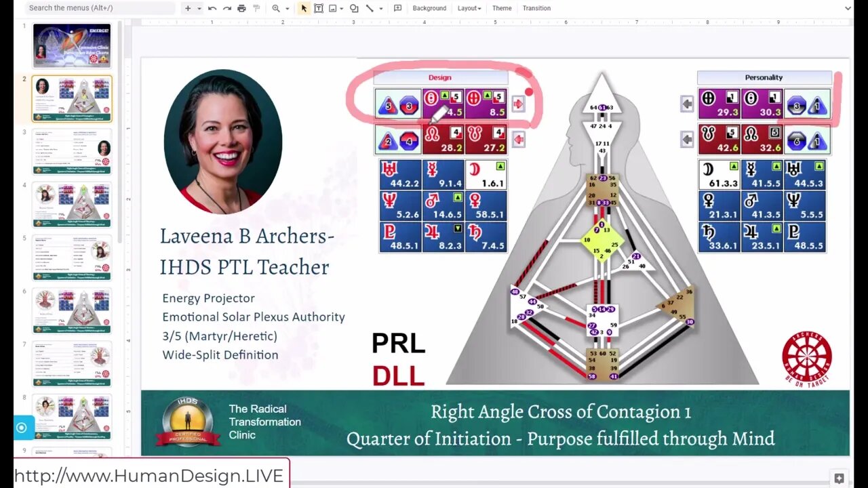This screenshot has height=488, width=868.
Task: Collapse the menus with top-right chevron
Action: point(848,8)
